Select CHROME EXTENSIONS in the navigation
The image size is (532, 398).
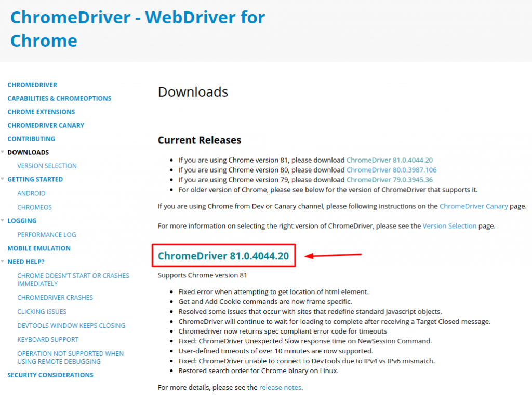click(x=41, y=112)
